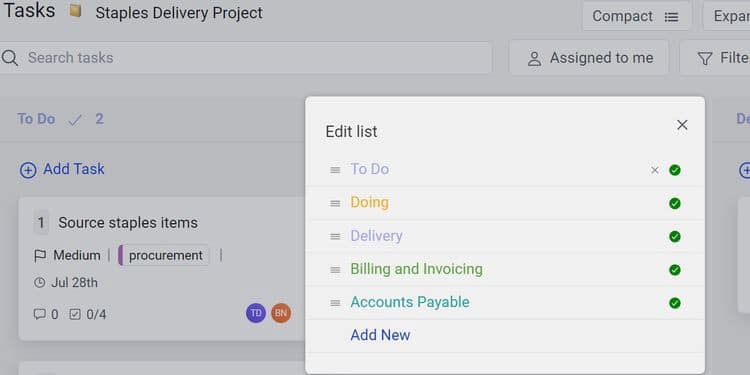
Task: Filter tasks with Assigned to me
Action: point(589,58)
